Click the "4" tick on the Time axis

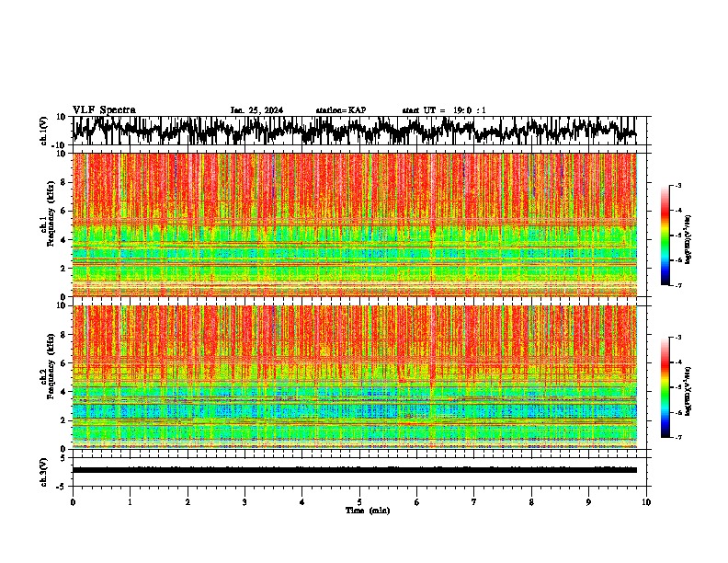[302, 502]
